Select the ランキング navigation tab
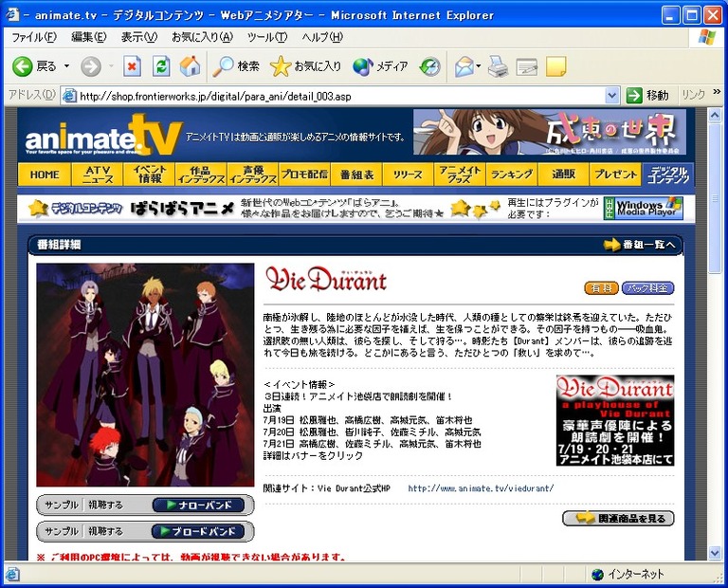This screenshot has width=728, height=588. point(512,175)
